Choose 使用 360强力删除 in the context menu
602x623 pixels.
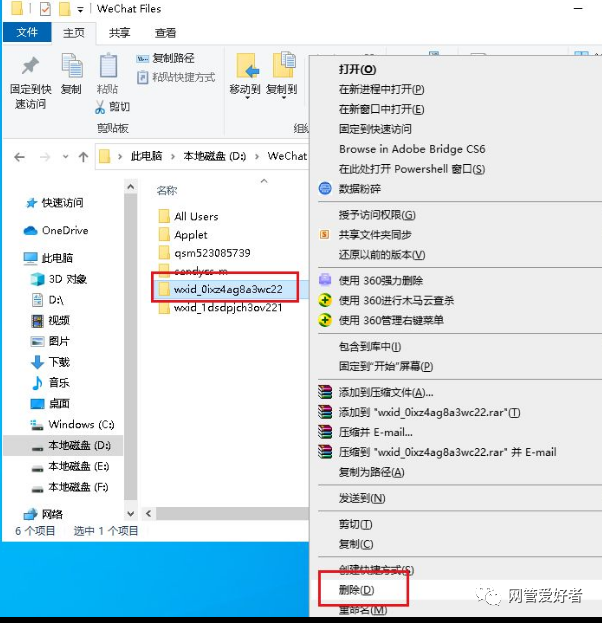click(381, 281)
